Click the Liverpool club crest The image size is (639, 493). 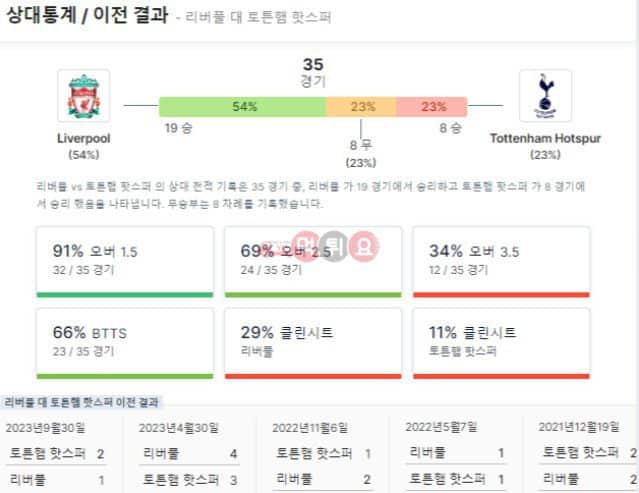click(x=84, y=96)
